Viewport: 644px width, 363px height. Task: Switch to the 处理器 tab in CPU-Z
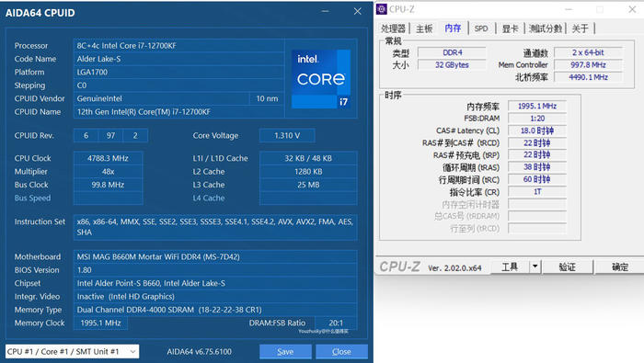click(x=393, y=28)
